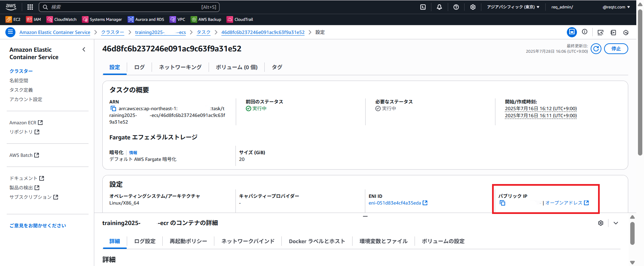Click the monitor icon in the header toolbar
This screenshot has height=266, width=644.
click(x=600, y=33)
